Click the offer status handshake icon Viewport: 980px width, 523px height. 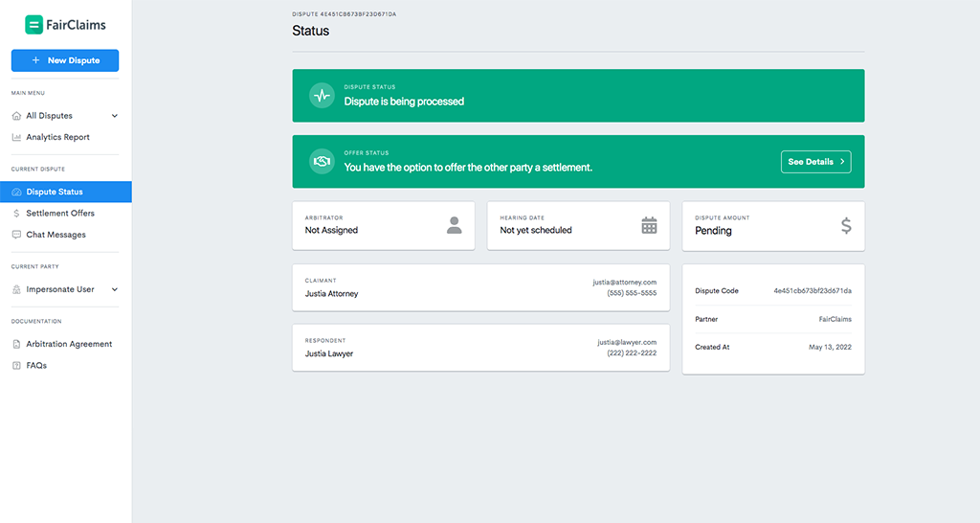point(322,161)
